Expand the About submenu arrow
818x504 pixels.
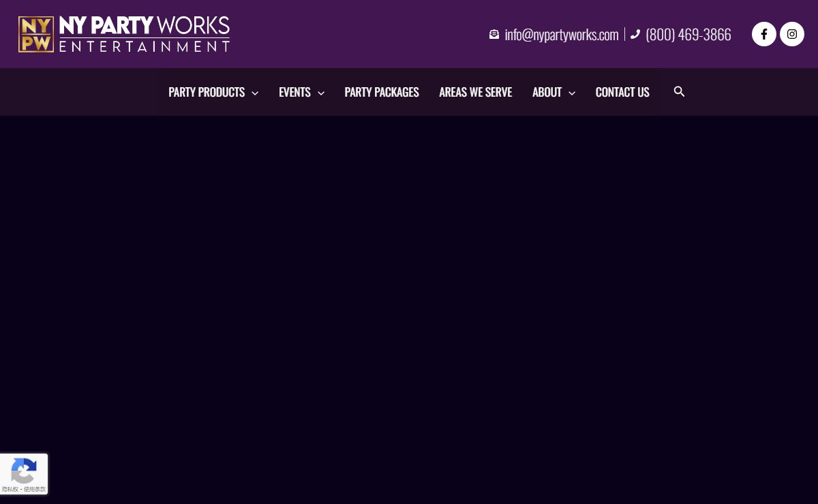tap(571, 93)
